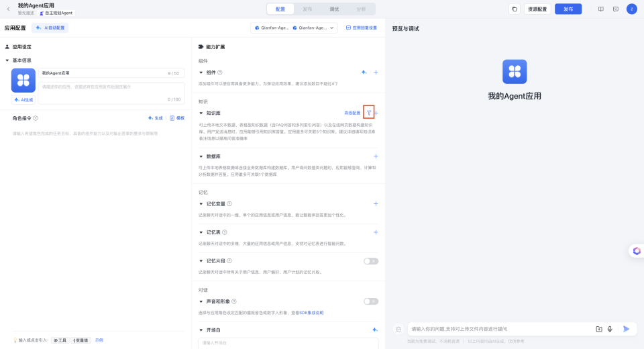The width and height of the screenshot is (644, 349).
Task: Add a database with 数据库 plus icon
Action: click(376, 156)
